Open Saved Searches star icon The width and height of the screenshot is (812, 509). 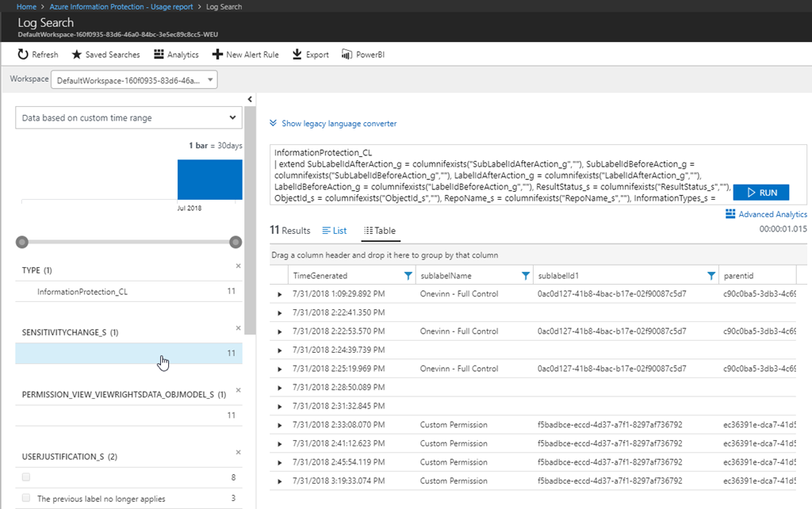tap(77, 55)
